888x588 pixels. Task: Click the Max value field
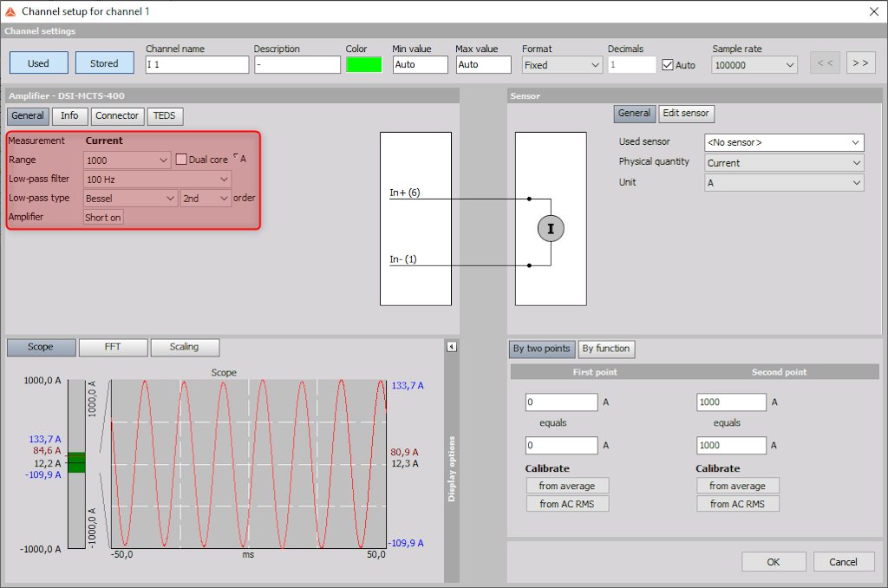click(x=484, y=64)
